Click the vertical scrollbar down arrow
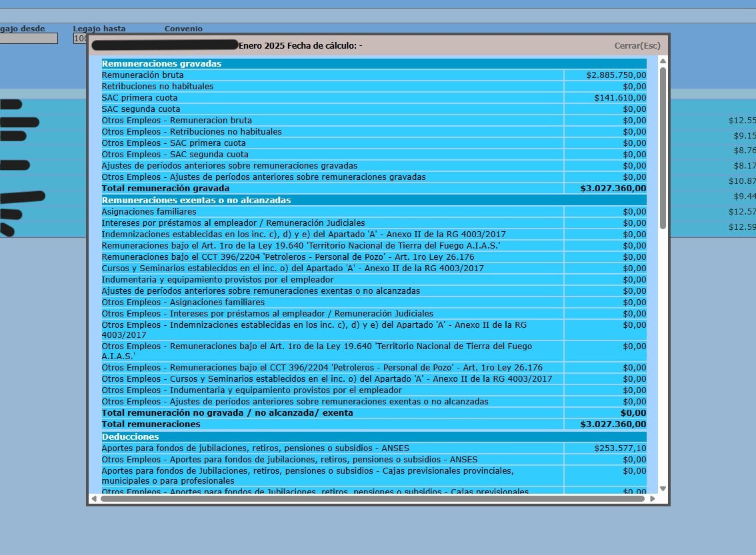Image resolution: width=756 pixels, height=555 pixels. pos(663,488)
